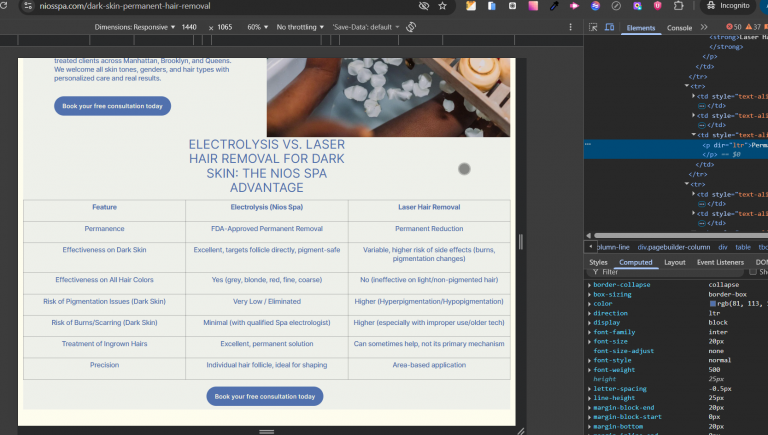
Task: Click the crossed-out eye tracking protection icon
Action: tap(424, 6)
